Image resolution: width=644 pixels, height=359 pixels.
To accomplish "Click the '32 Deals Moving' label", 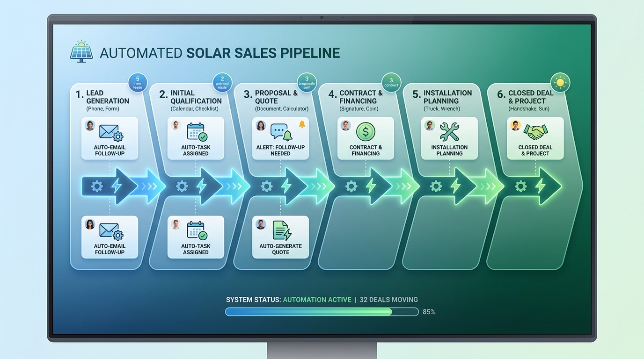I will coord(388,300).
